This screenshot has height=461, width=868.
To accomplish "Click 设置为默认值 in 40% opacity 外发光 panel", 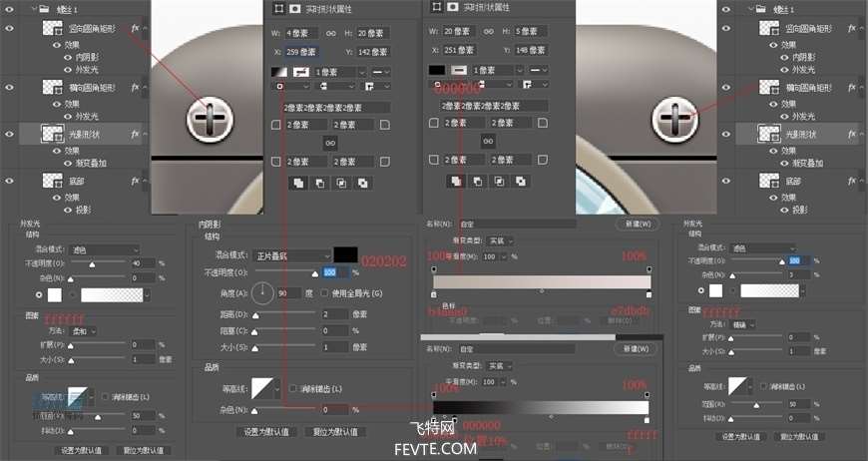I will pos(81,450).
